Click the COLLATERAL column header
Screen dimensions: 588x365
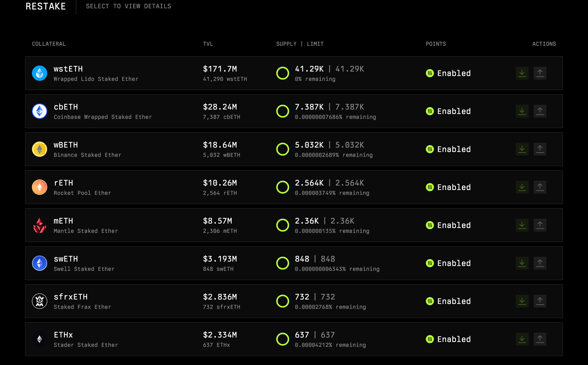49,44
